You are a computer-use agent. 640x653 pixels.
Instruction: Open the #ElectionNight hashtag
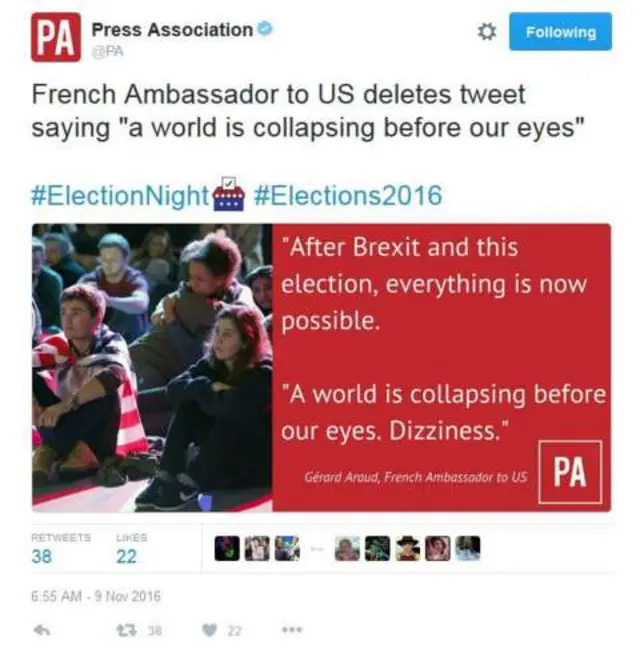[120, 196]
